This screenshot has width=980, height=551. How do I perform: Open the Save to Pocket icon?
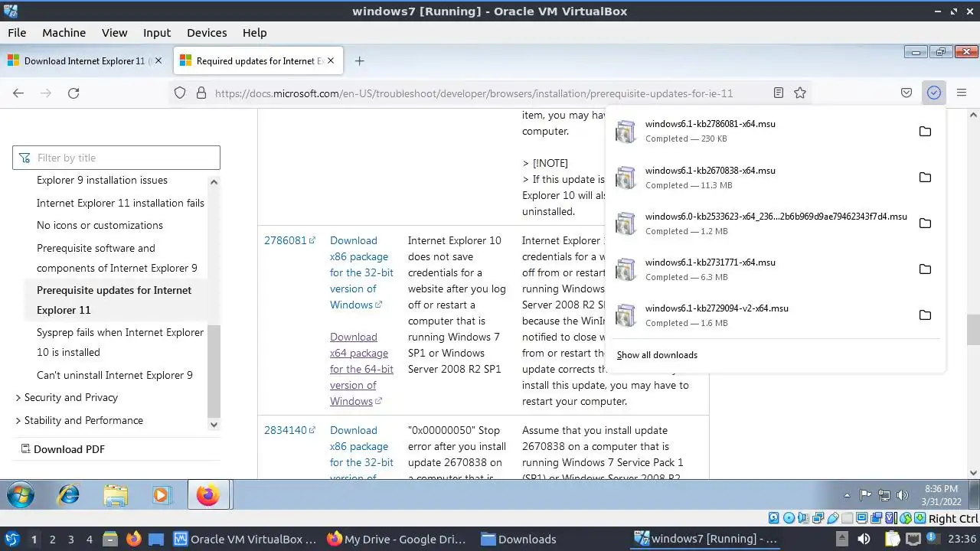(x=906, y=93)
